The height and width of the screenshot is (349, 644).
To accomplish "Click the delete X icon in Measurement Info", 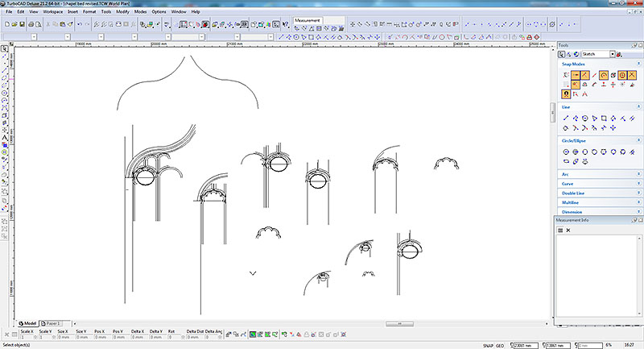I will pyautogui.click(x=568, y=231).
